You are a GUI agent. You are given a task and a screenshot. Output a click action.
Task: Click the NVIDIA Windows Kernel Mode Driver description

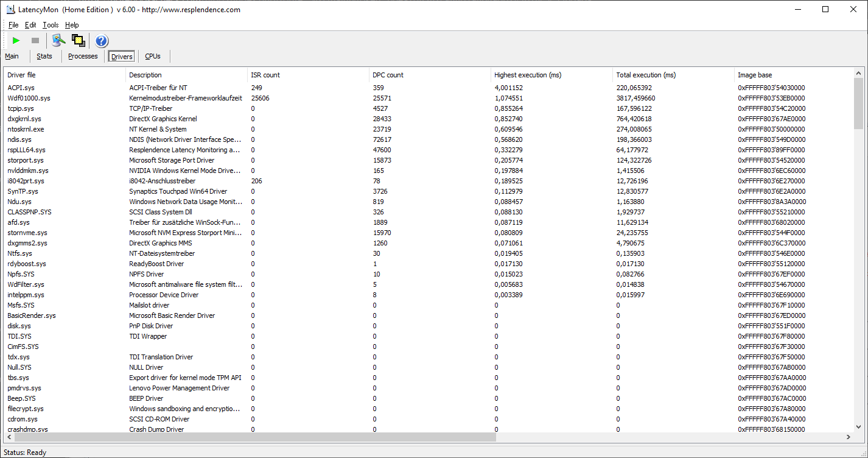(x=184, y=171)
